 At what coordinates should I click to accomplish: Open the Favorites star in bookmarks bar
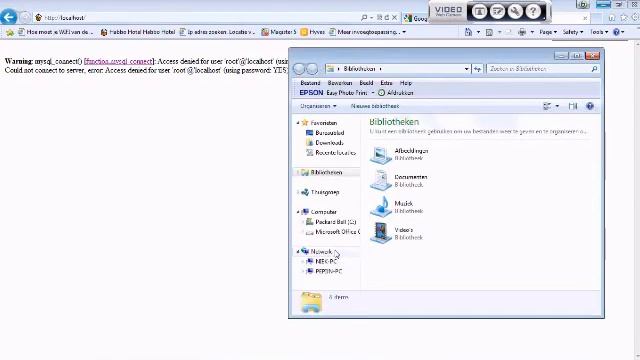10,32
